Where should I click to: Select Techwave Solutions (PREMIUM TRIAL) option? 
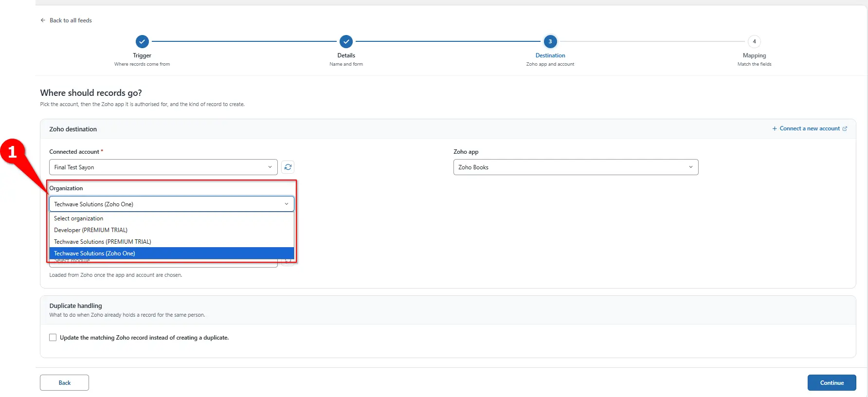tap(172, 242)
